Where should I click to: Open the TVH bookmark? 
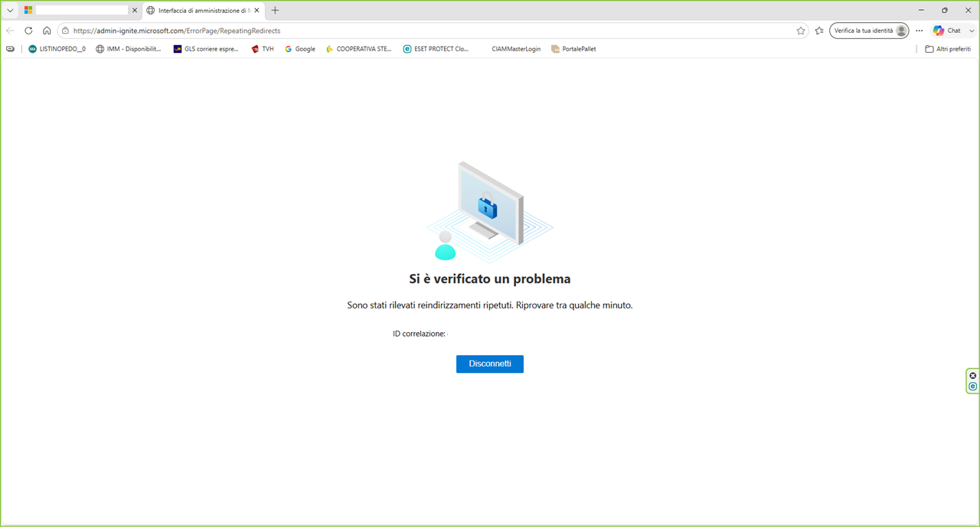[263, 49]
